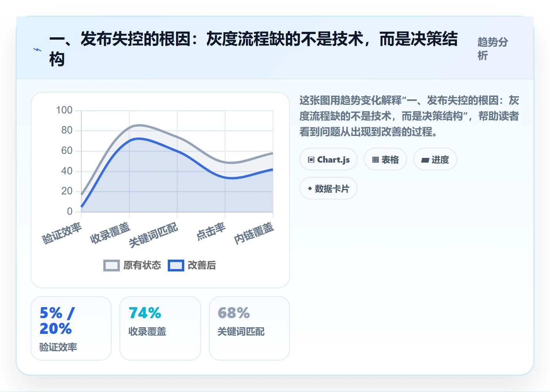The image size is (550, 392).
Task: Click the 收录覆盖 x-axis label
Action: [x=110, y=233]
